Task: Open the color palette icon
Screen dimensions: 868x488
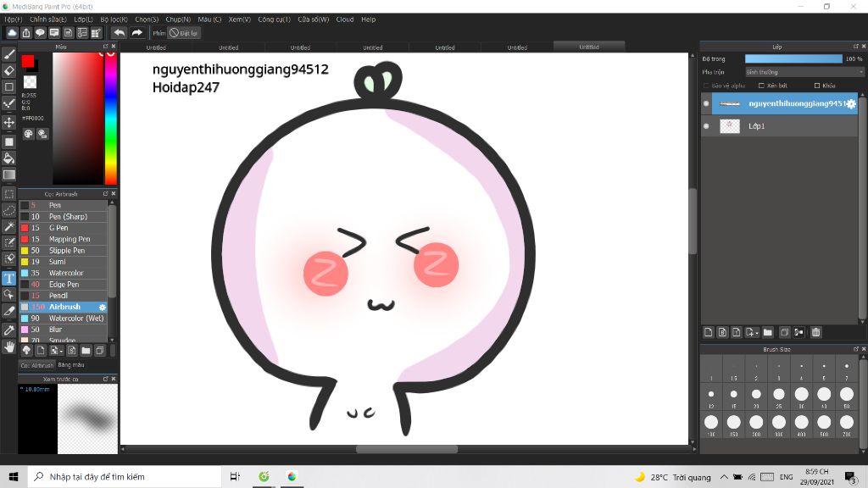Action: [x=28, y=134]
